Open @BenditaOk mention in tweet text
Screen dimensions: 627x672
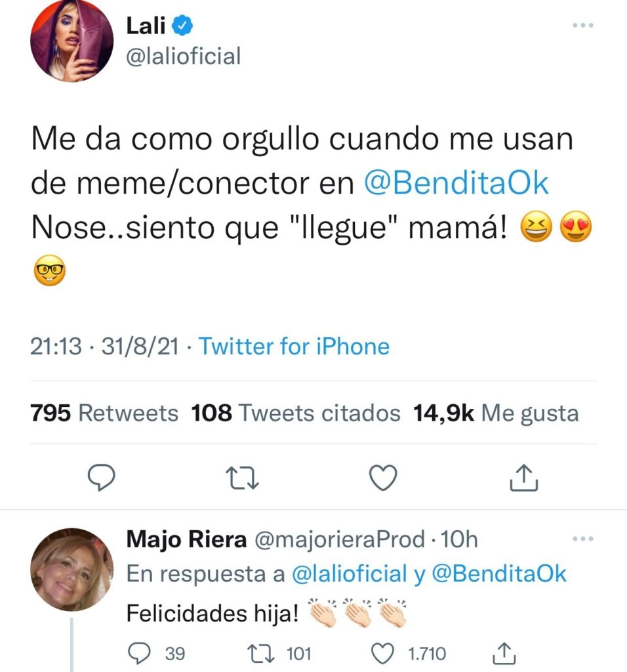coord(456,184)
